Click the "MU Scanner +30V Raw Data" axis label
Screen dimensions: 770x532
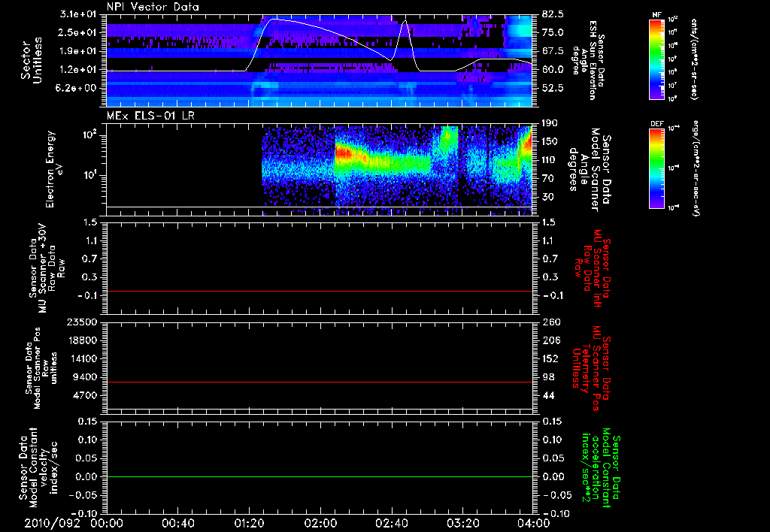pyautogui.click(x=46, y=268)
